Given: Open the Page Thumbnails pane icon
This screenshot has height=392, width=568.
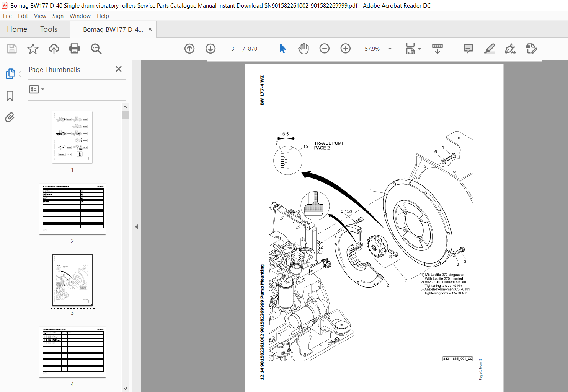Looking at the screenshot, I should 10,74.
